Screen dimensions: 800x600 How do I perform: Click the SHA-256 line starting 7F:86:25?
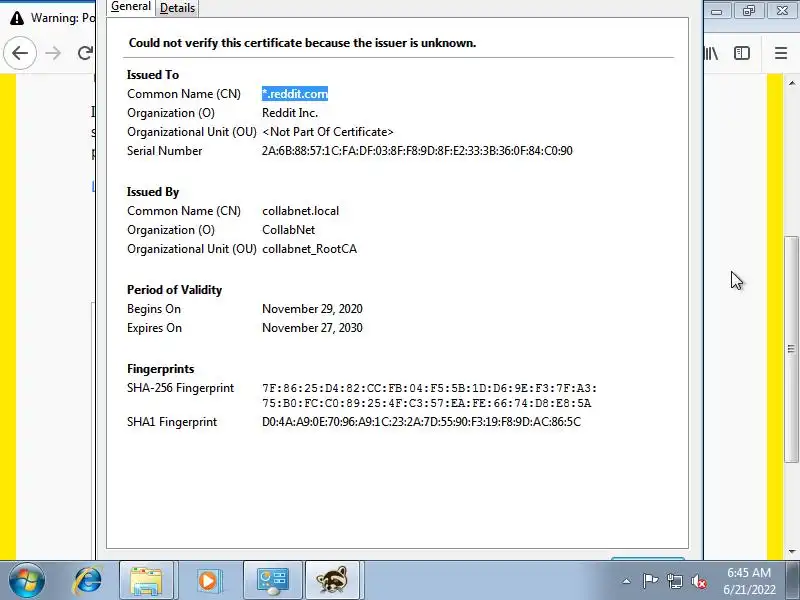[x=429, y=388]
